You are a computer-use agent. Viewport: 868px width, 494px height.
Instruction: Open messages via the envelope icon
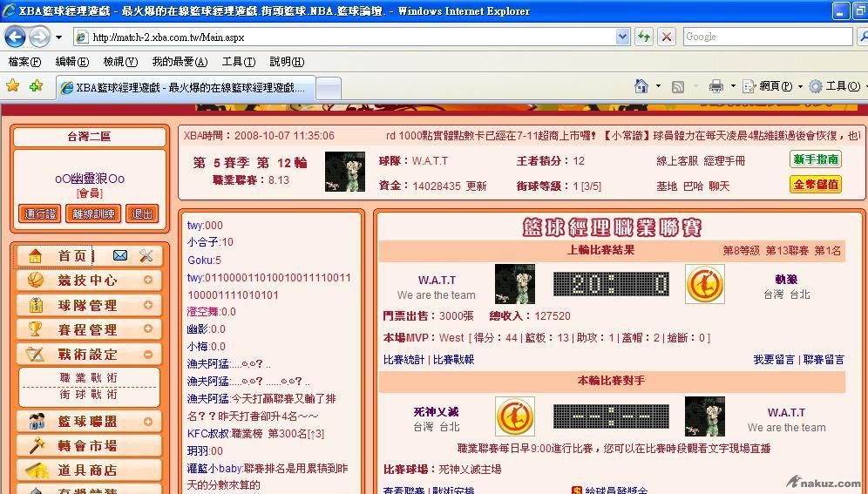pos(120,255)
